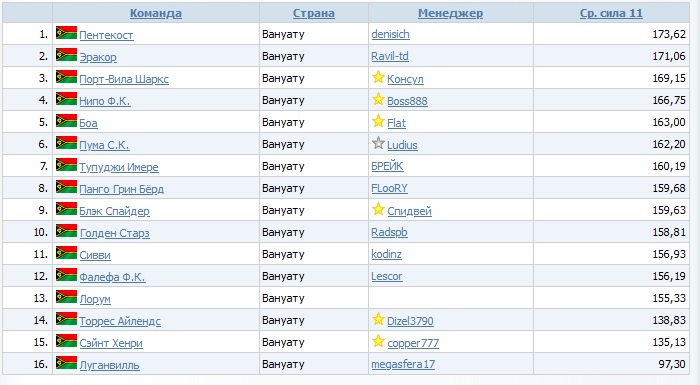Click the flag icon next to Луганвилль

click(x=67, y=363)
